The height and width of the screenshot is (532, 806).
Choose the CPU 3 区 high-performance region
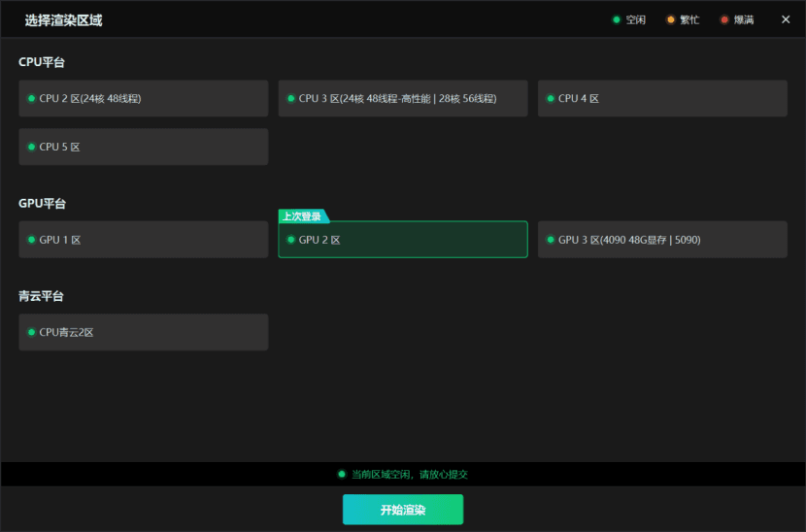point(402,98)
